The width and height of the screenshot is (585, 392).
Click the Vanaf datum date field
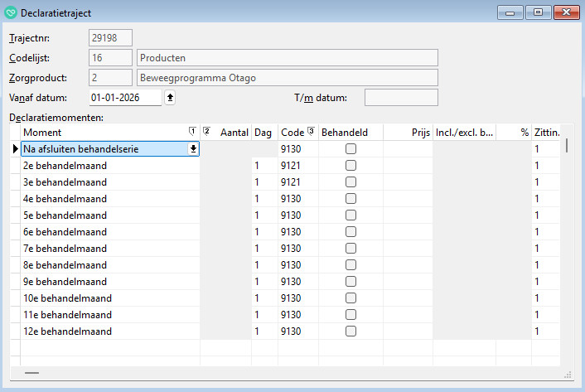click(124, 98)
